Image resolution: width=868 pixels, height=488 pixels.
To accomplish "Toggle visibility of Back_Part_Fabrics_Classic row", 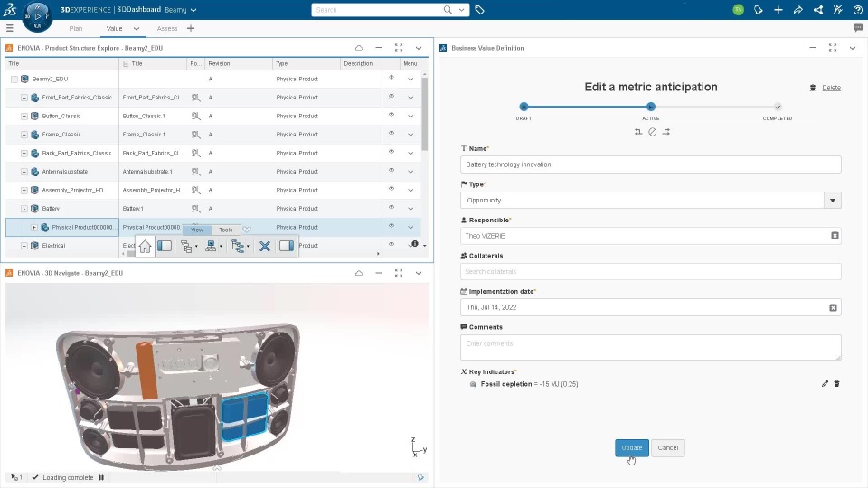I will pos(392,152).
